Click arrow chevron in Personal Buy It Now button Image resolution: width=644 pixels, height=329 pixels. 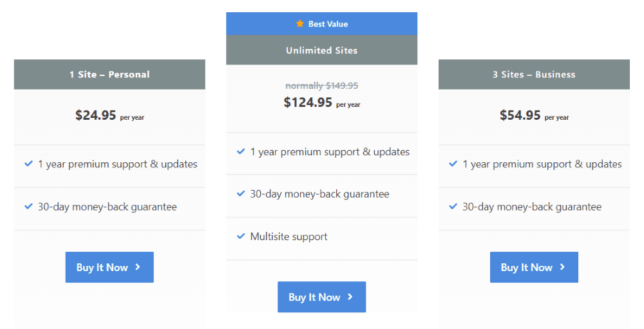(x=138, y=267)
